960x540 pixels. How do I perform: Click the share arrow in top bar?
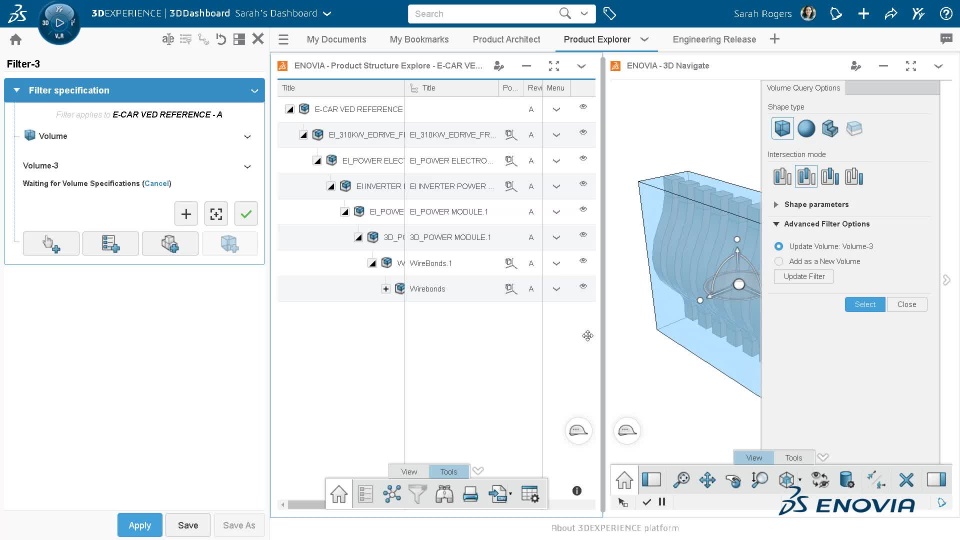(x=891, y=13)
